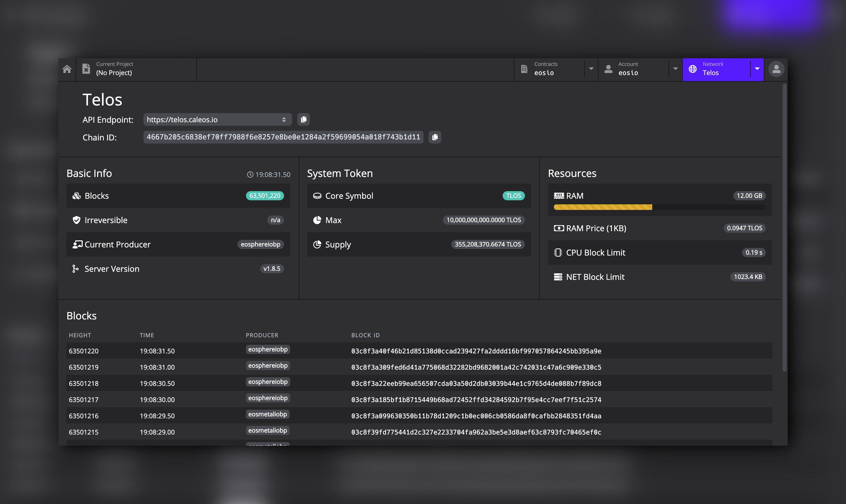Click the 0.0947 TLOS RAM price badge

tap(745, 228)
